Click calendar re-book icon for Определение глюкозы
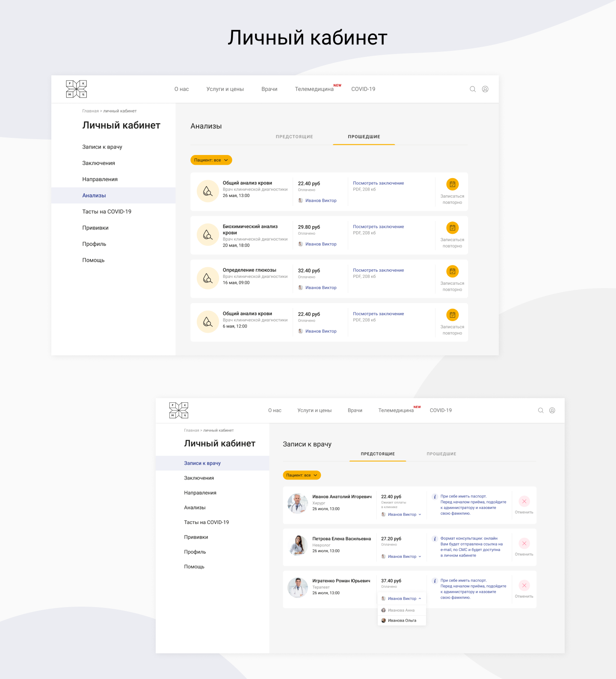Screen dimensions: 616x679 click(x=453, y=271)
